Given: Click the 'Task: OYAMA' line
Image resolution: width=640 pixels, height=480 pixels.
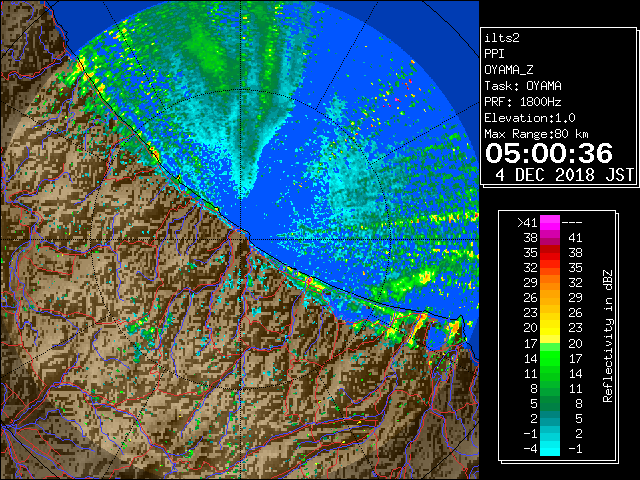Looking at the screenshot, I should click(523, 86).
